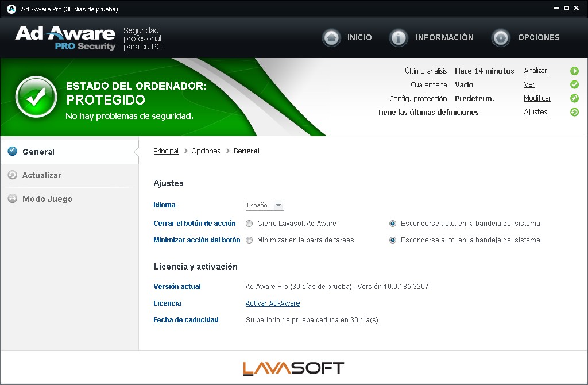
Task: Select Minimizar en la barra de tareas
Action: (249, 240)
